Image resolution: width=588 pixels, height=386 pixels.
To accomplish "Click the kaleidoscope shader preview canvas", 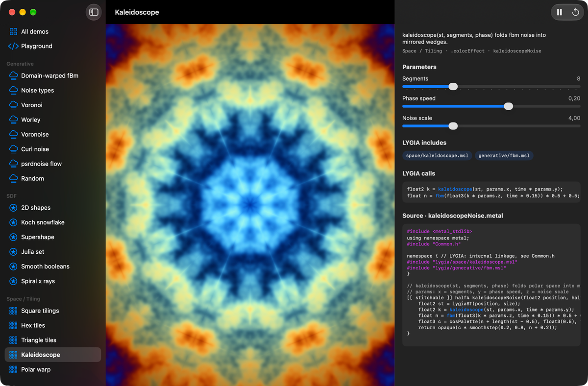I will [x=250, y=205].
